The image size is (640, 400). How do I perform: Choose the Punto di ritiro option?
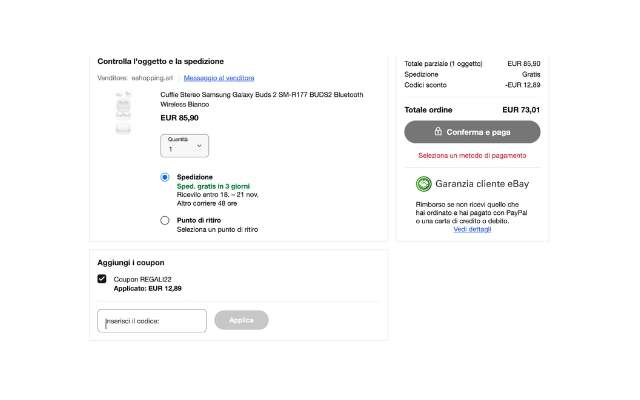coord(165,220)
